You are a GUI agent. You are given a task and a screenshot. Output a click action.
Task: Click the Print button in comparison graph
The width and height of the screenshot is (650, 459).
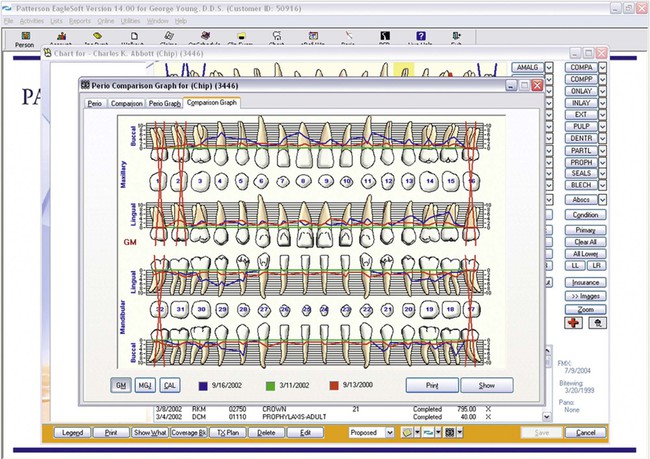tap(432, 385)
